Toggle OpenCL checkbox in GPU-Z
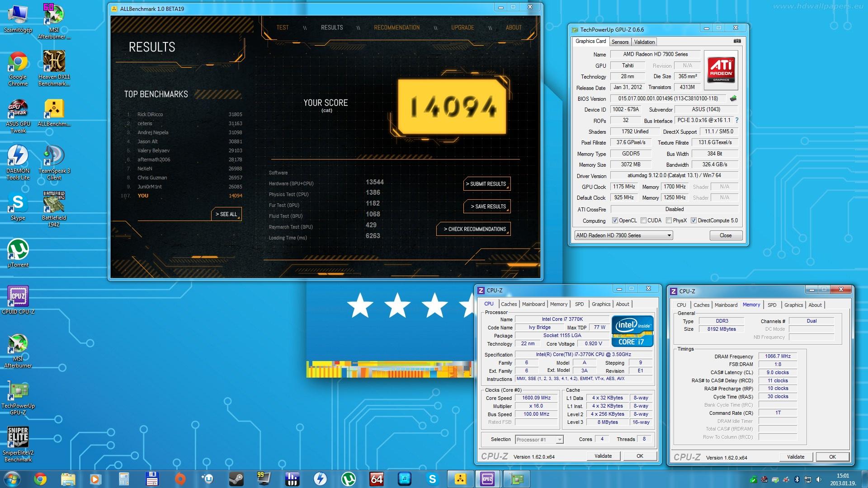 coord(614,221)
